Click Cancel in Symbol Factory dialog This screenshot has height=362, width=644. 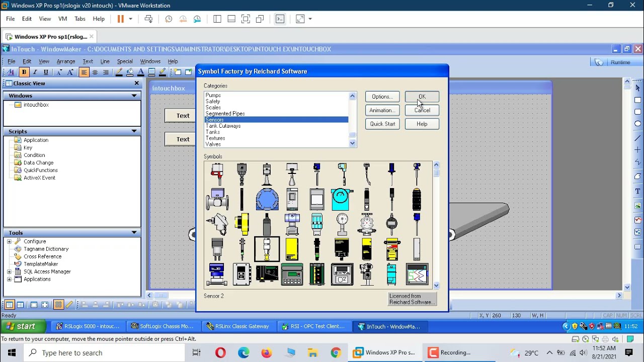pos(422,110)
